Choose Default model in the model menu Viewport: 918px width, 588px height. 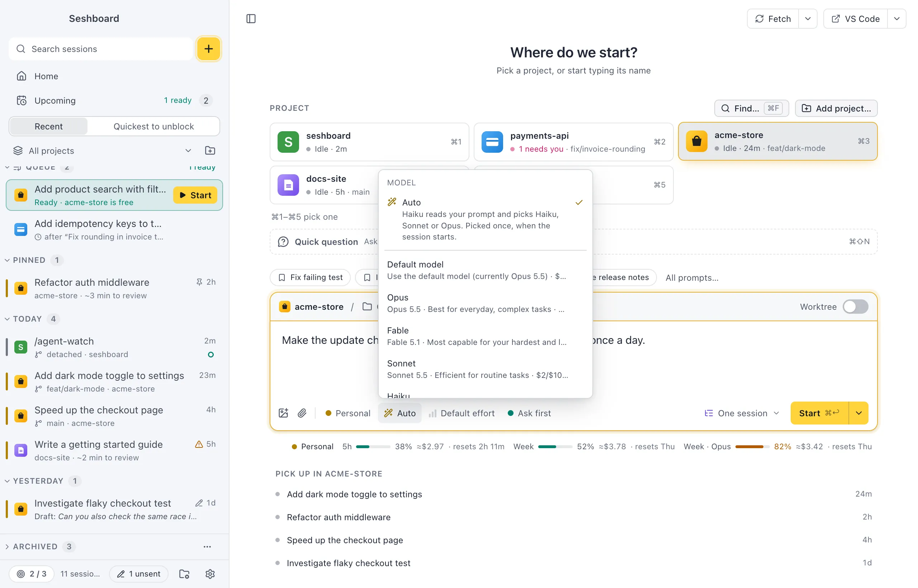tap(485, 270)
